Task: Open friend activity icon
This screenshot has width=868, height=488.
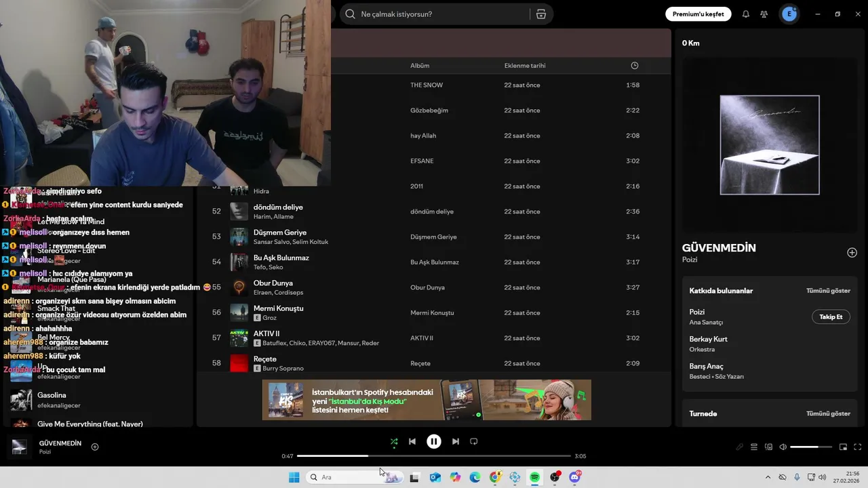Action: tap(764, 14)
